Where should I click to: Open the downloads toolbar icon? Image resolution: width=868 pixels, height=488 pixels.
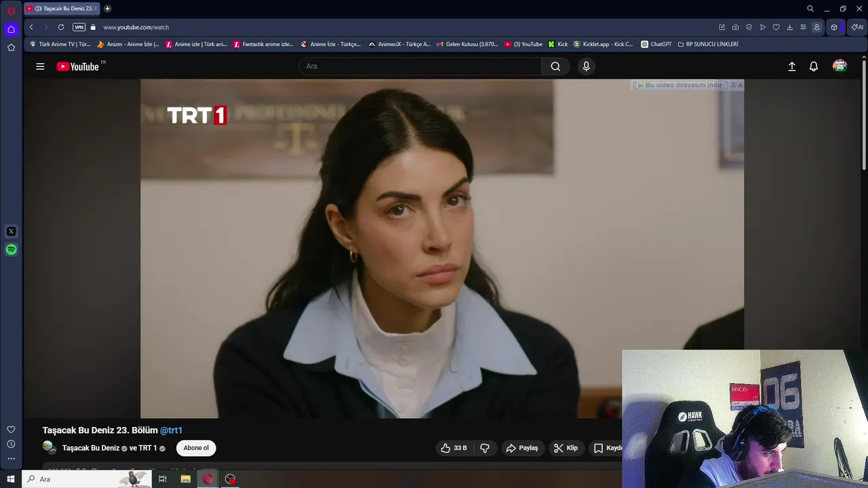pos(789,27)
